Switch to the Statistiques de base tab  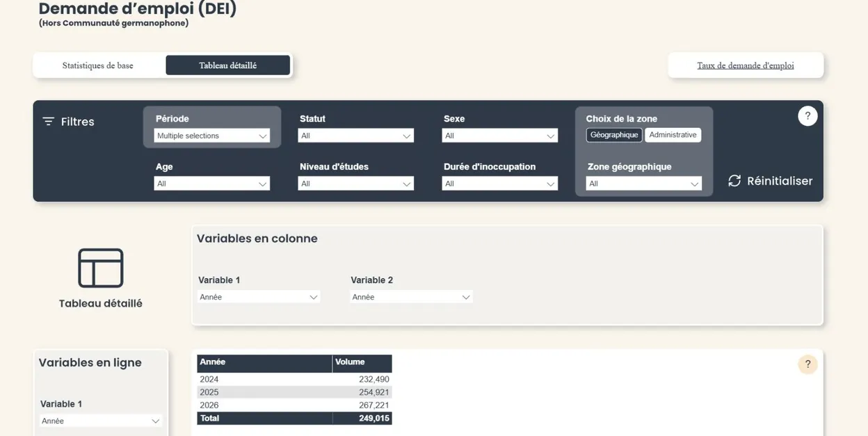[98, 65]
